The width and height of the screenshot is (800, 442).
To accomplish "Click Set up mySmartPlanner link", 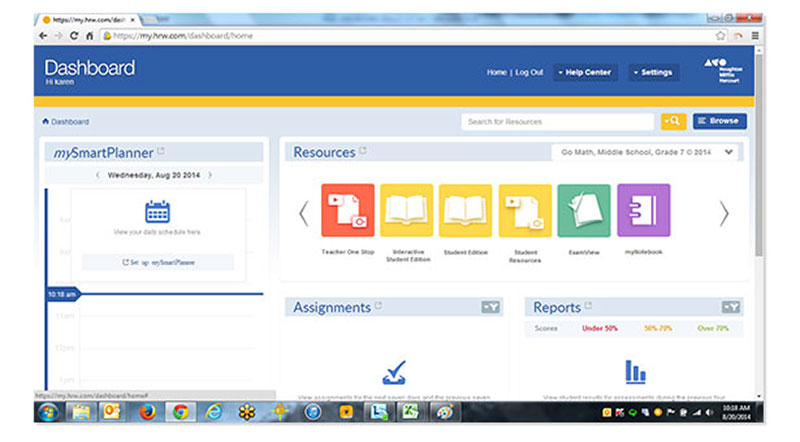I will 158,262.
